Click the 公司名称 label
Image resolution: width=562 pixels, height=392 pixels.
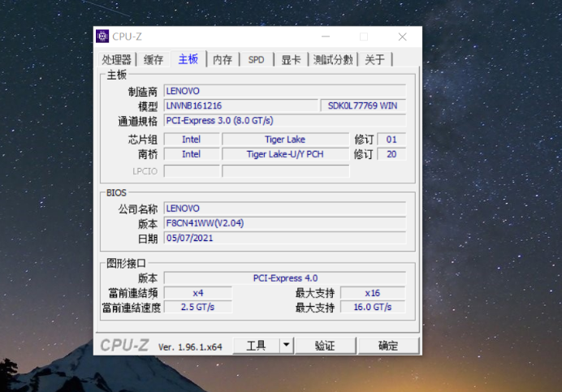click(137, 209)
